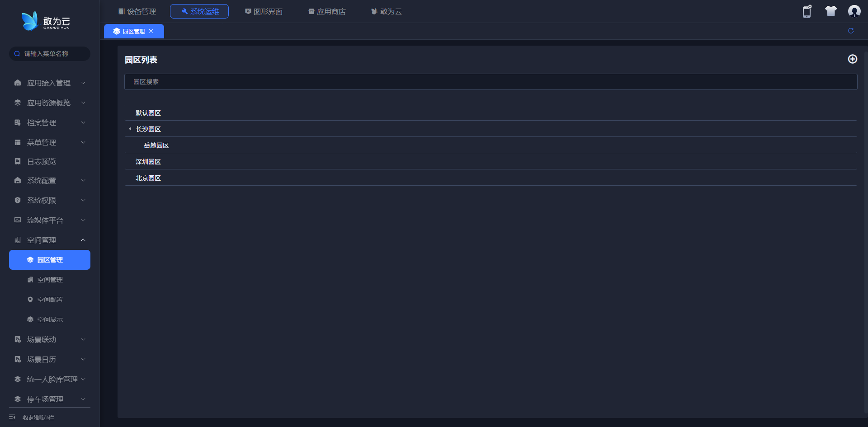The image size is (868, 427).
Task: Expand the 场景日历 menu chevron
Action: [83, 359]
